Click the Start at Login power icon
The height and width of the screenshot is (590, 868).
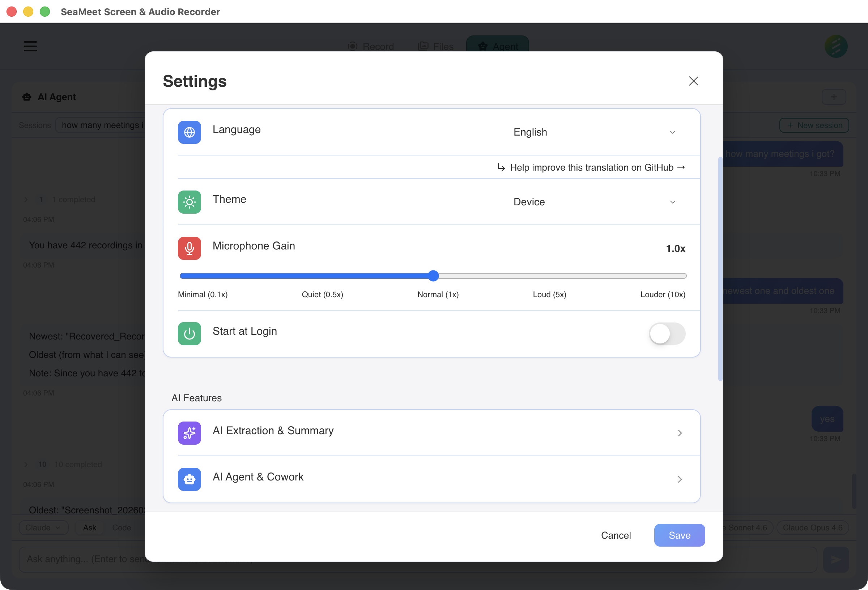190,333
